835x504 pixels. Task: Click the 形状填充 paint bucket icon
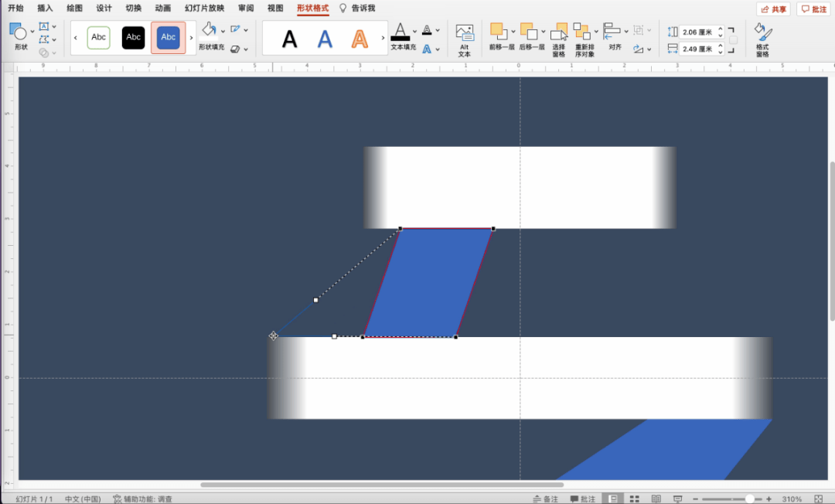point(210,30)
